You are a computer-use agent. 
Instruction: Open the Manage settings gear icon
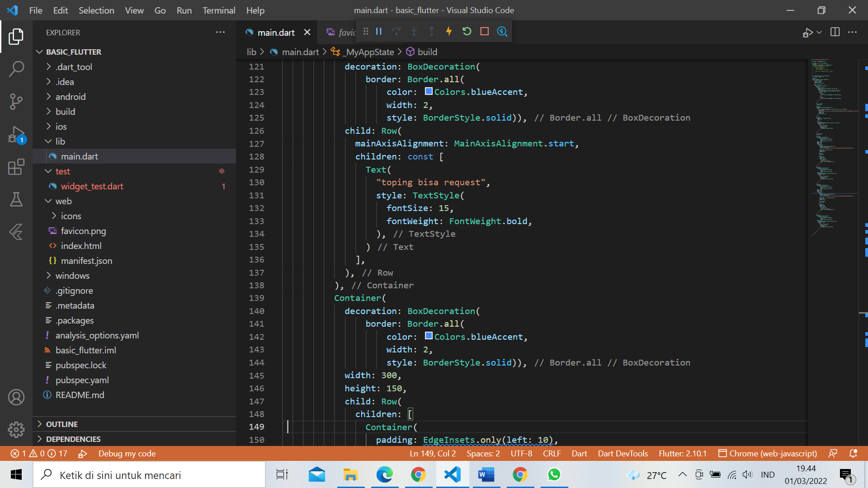[x=16, y=430]
